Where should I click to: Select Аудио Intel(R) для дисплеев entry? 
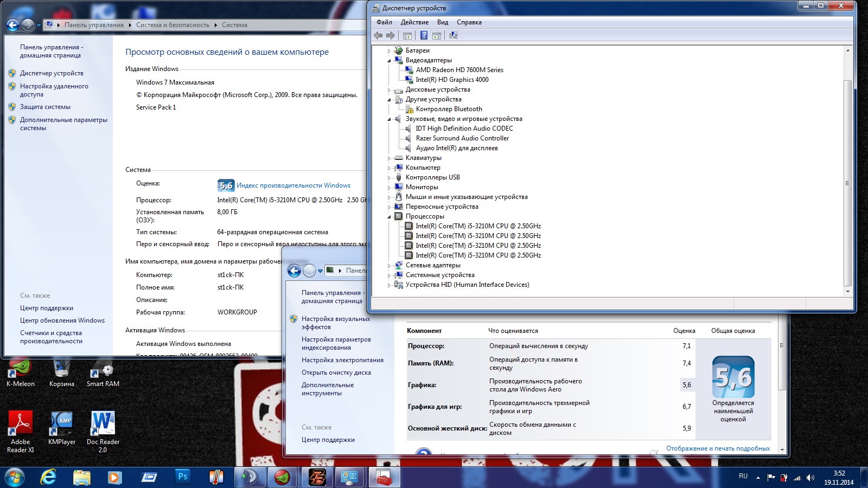coord(457,148)
